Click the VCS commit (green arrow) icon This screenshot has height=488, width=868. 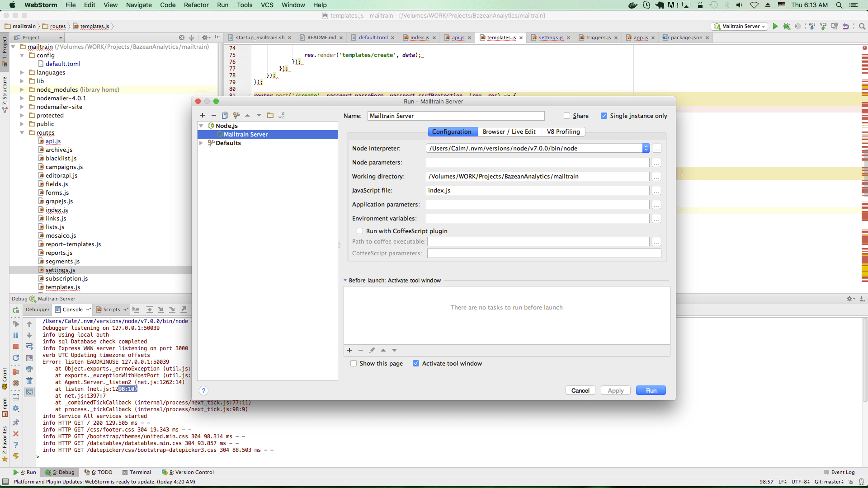click(823, 26)
